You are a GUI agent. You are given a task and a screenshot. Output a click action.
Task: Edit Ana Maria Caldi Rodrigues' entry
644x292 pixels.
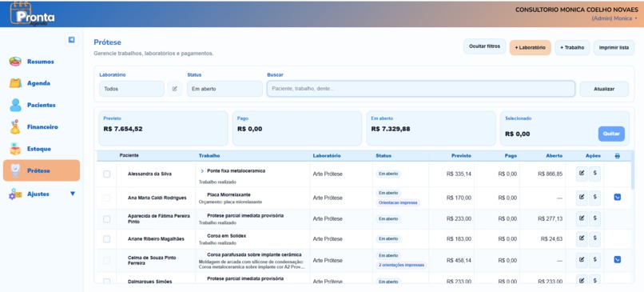[x=582, y=198]
